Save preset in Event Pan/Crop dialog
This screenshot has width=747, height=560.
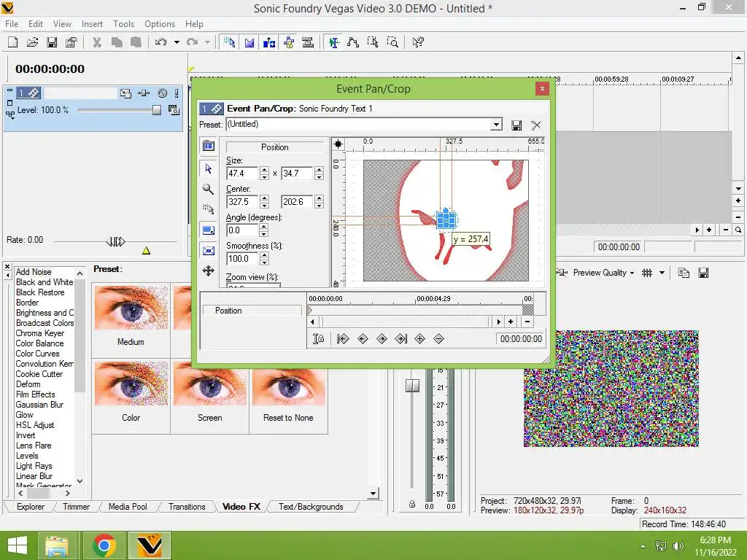tap(516, 125)
